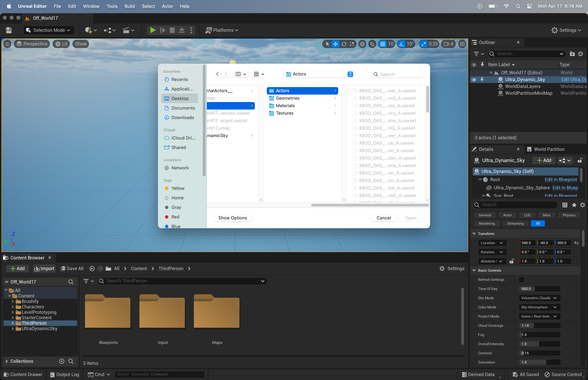Open the Quick Add content cube icon
The width and height of the screenshot is (588, 380).
pyautogui.click(x=91, y=30)
